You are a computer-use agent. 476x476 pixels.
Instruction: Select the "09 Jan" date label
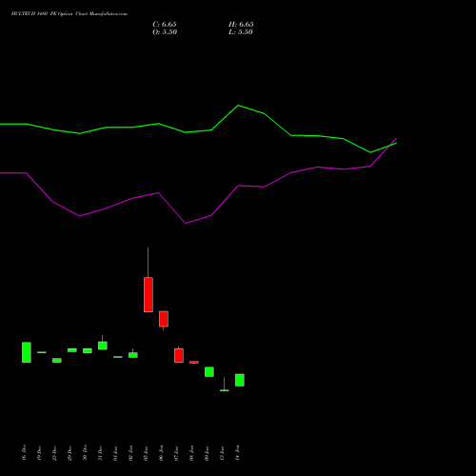tap(207, 452)
